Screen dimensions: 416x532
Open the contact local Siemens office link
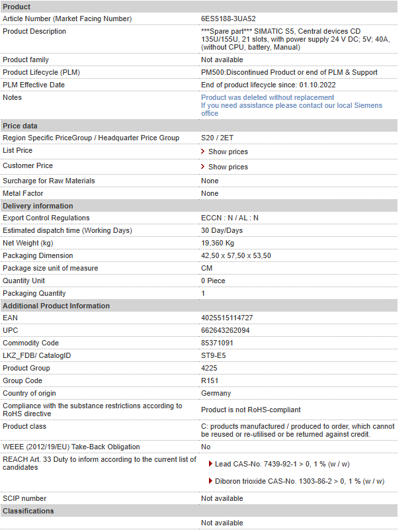292,110
